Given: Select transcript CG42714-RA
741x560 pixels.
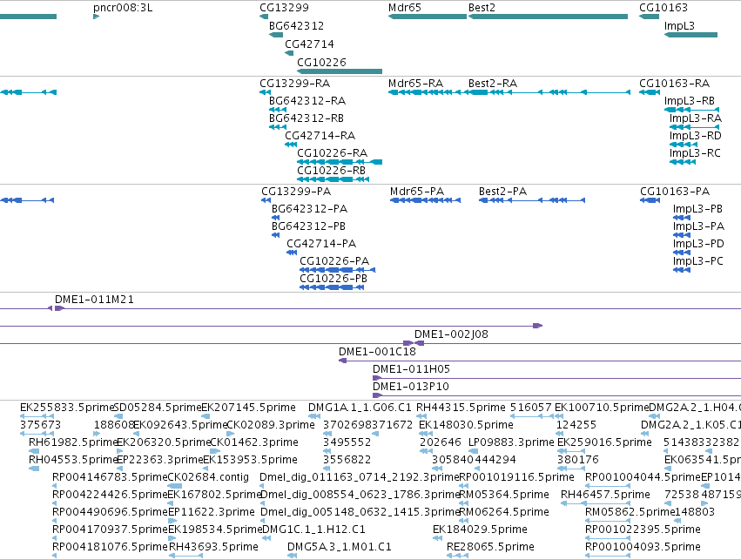Looking at the screenshot, I should (291, 145).
